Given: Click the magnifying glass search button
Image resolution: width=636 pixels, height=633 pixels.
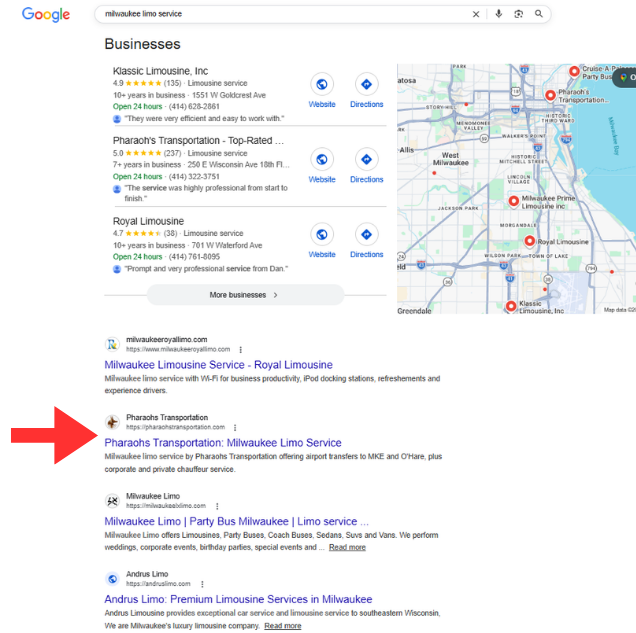Looking at the screenshot, I should coord(539,14).
